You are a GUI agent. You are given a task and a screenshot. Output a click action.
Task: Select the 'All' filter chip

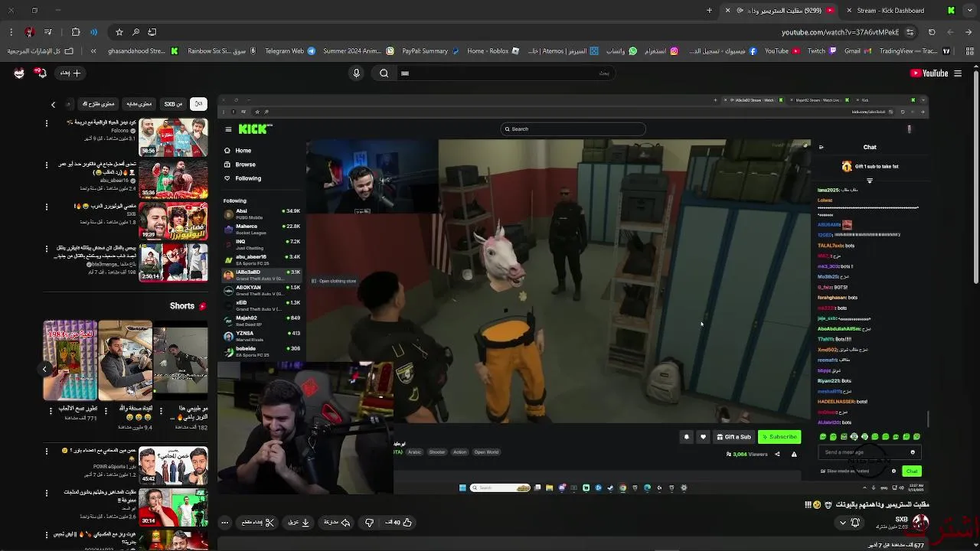198,103
